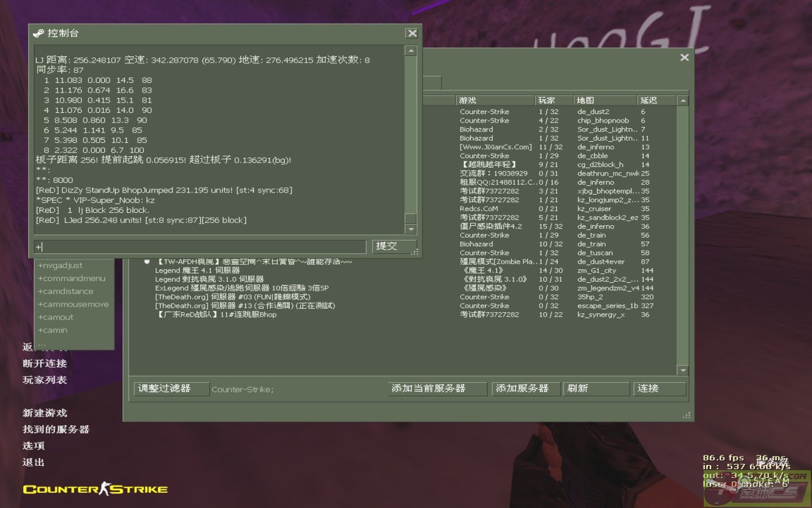Viewport: 812px width, 508px height.
Task: Sort servers by 延迟 column header
Action: (x=656, y=100)
